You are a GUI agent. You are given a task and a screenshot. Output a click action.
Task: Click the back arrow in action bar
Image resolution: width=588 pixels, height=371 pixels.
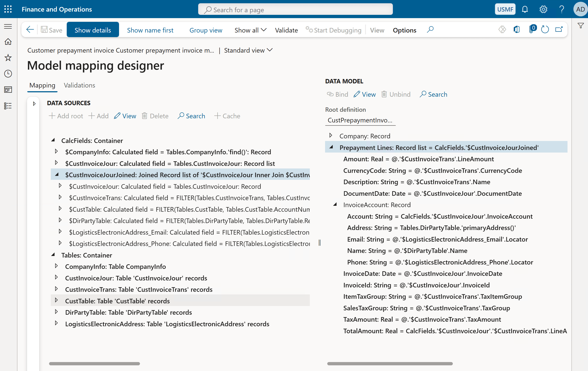click(30, 30)
